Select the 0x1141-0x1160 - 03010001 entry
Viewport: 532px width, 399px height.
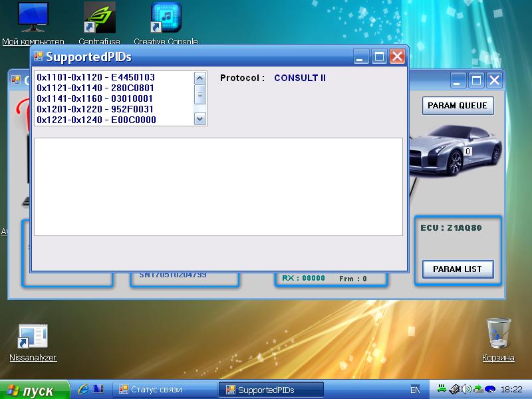click(95, 98)
